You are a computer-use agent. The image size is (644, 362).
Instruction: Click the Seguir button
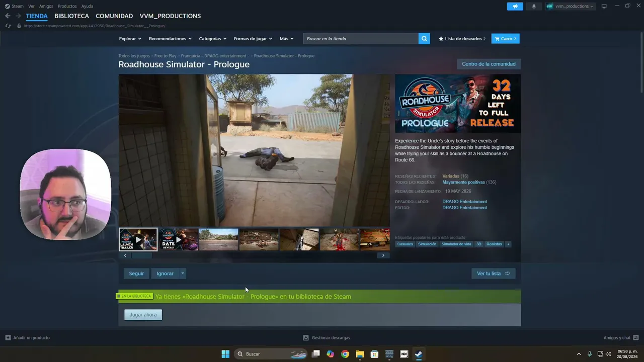coord(136,274)
